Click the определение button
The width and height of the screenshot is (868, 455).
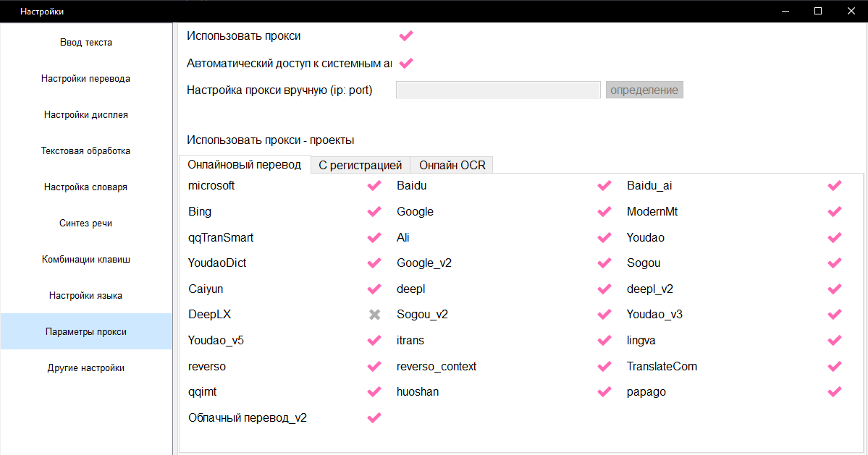click(644, 90)
